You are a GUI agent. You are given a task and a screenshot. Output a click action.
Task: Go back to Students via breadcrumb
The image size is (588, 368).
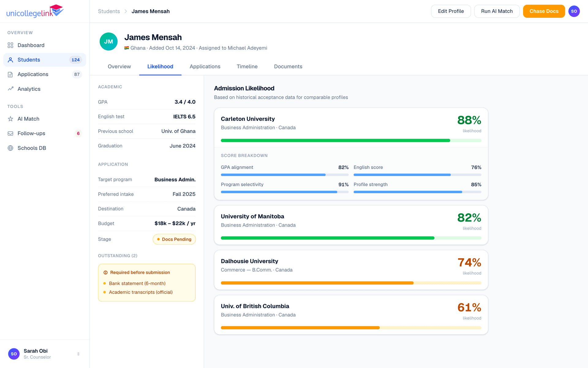[109, 11]
